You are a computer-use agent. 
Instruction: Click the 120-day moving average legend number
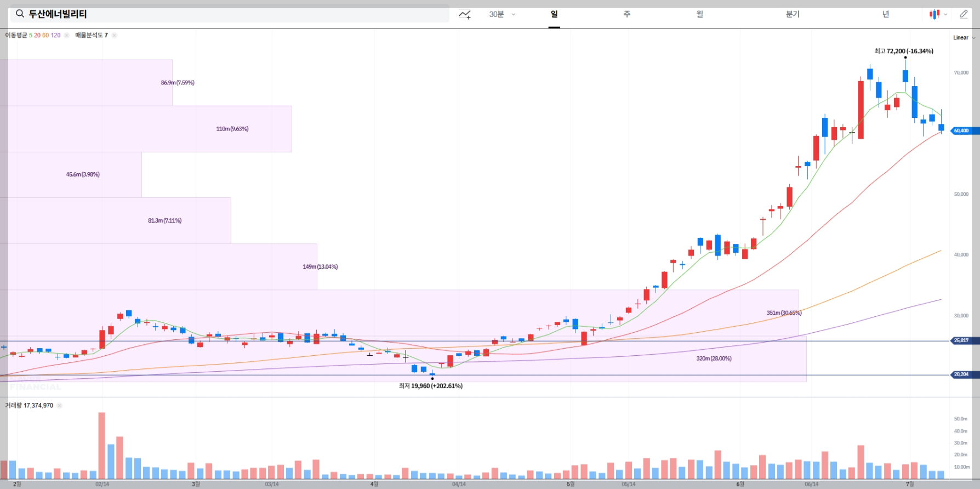tap(55, 35)
